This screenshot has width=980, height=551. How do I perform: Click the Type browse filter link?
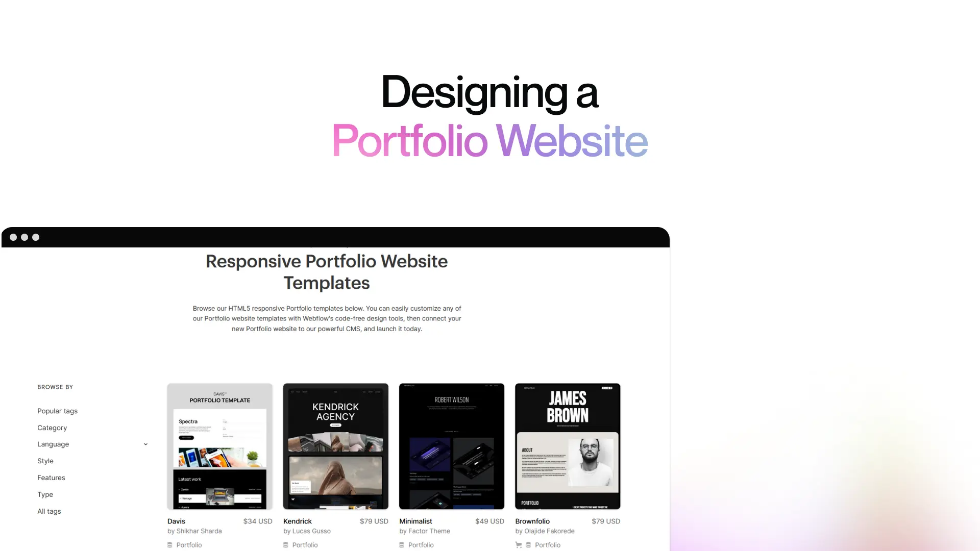(x=45, y=494)
